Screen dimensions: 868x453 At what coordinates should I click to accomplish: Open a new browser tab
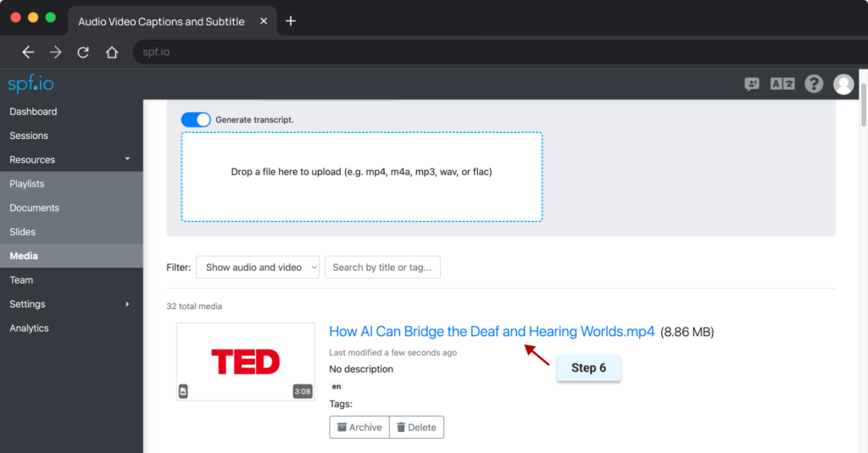pyautogui.click(x=291, y=21)
